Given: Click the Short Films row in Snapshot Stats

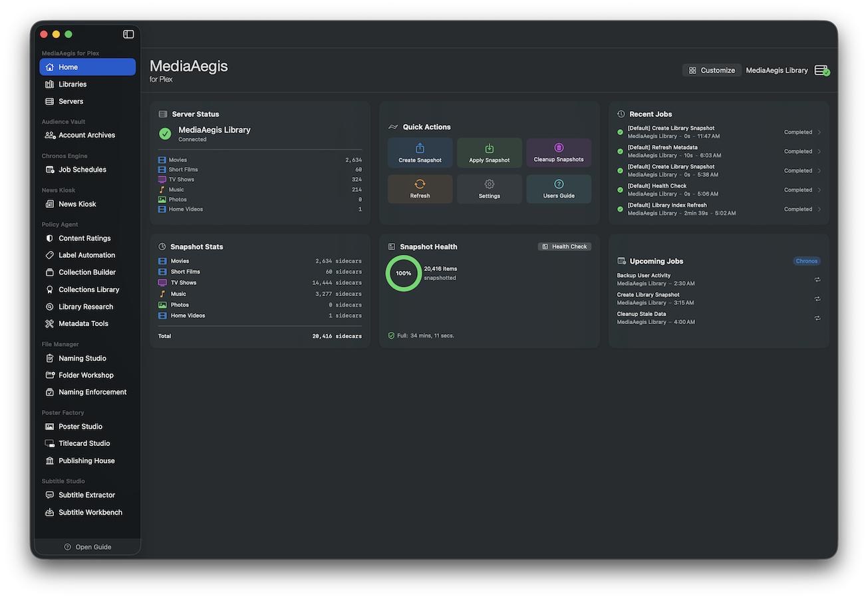Looking at the screenshot, I should 260,272.
